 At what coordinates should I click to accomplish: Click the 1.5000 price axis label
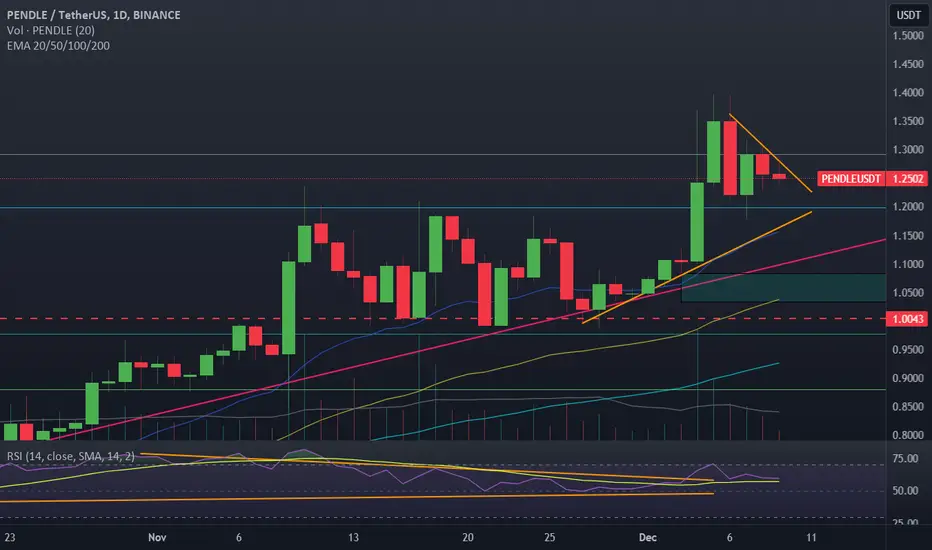[908, 36]
